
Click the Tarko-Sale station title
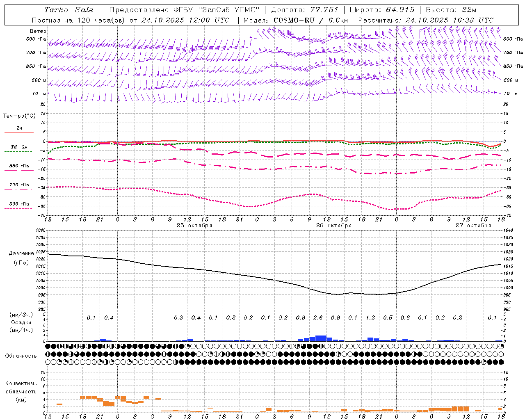pyautogui.click(x=69, y=10)
